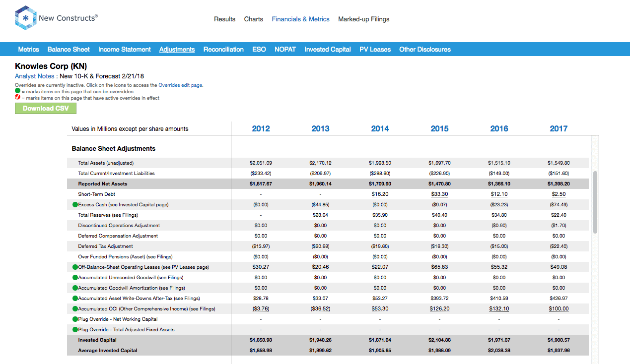Screen dimensions: 630x364
Task: Go to the Charts section
Action: 254,19
